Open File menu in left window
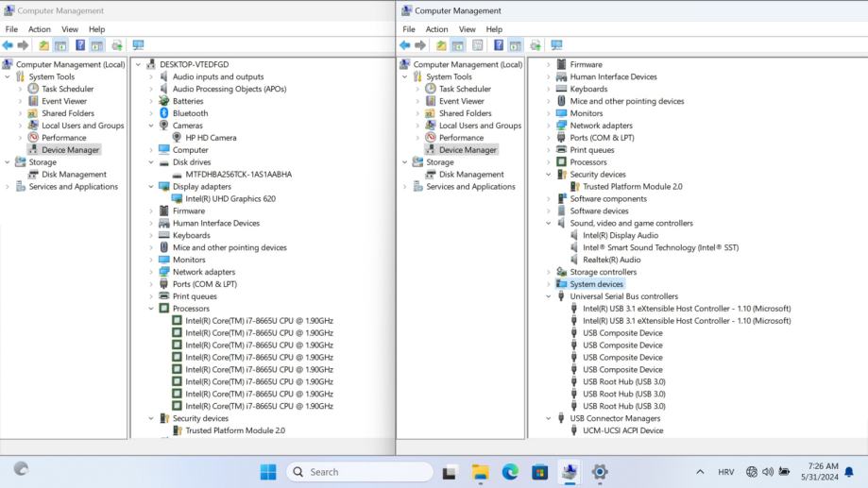The image size is (868, 488). 11,29
